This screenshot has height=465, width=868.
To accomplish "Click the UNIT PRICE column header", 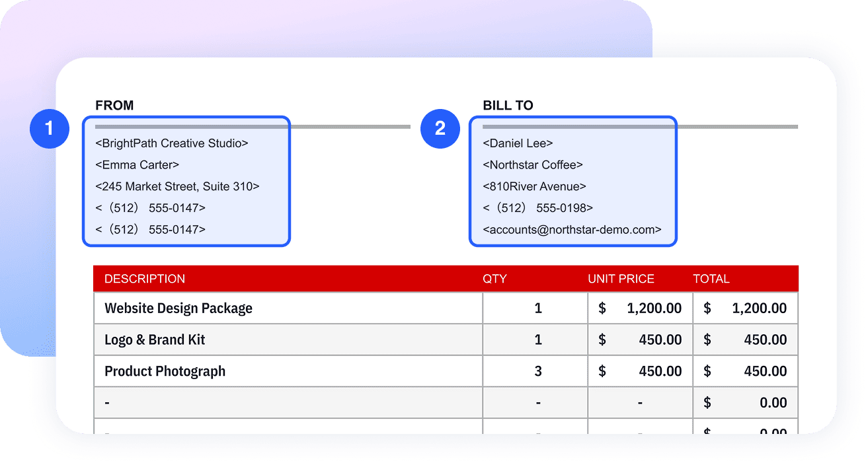I will click(x=621, y=279).
